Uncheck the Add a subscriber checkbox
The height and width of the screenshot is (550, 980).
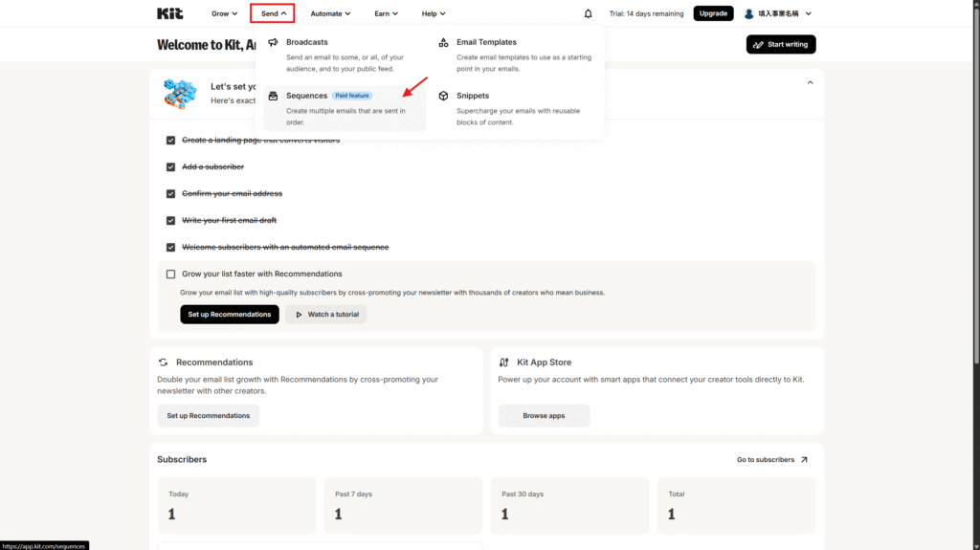[x=170, y=166]
